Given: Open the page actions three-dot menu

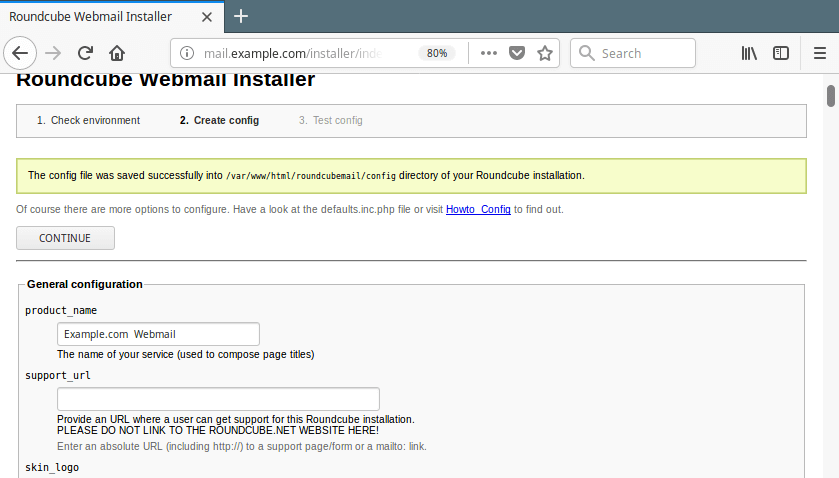Looking at the screenshot, I should [488, 53].
